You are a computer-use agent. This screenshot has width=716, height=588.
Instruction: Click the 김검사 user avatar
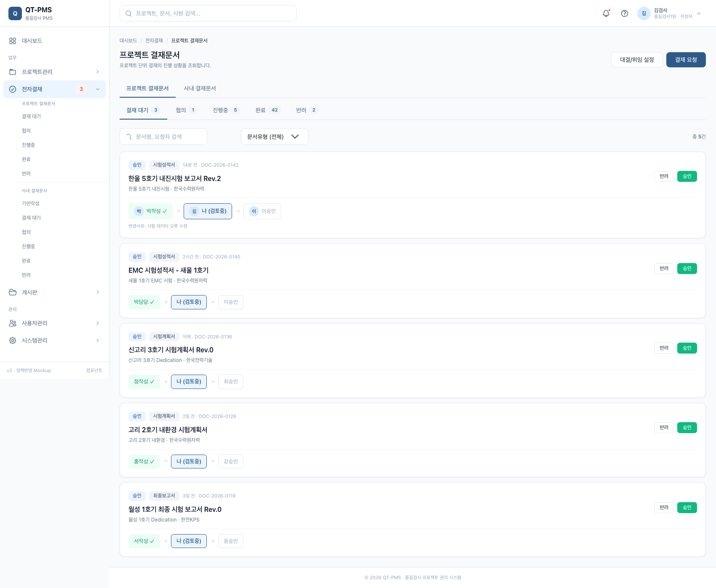[644, 13]
